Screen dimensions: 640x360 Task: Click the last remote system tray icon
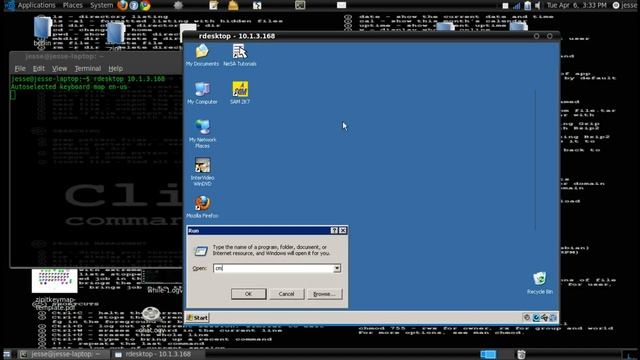tap(553, 318)
